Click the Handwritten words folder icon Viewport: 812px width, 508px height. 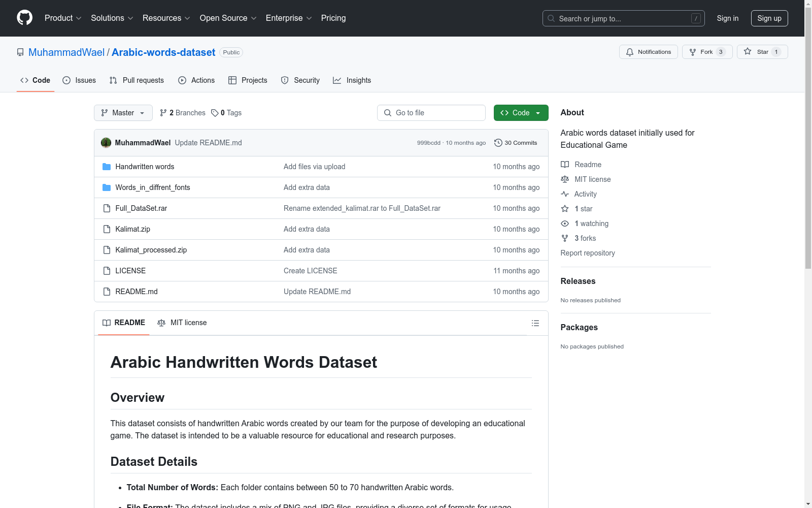[107, 167]
